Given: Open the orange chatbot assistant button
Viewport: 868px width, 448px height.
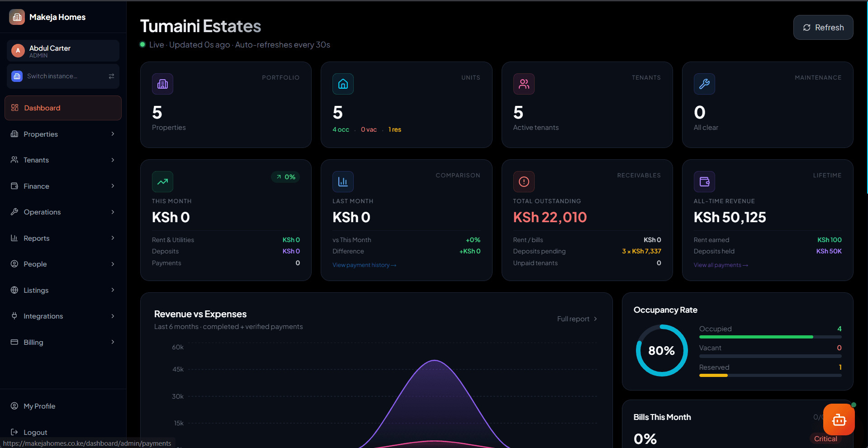Looking at the screenshot, I should (x=839, y=419).
